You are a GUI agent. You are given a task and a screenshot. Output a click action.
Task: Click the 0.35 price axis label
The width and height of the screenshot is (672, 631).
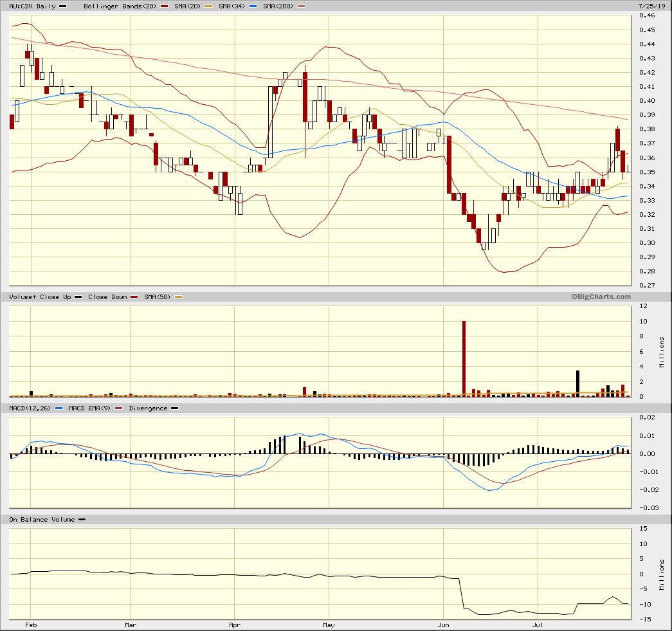pyautogui.click(x=647, y=172)
